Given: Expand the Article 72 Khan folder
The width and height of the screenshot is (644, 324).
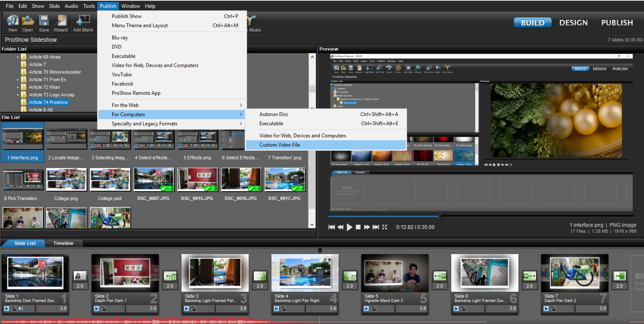Looking at the screenshot, I should tap(18, 87).
